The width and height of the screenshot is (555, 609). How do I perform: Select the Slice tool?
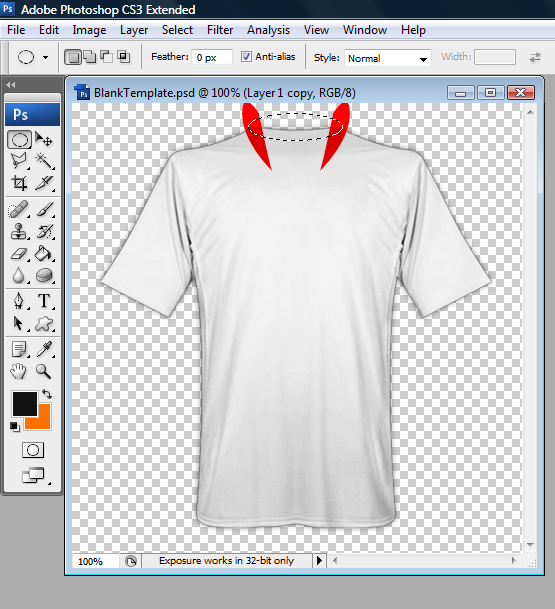[43, 183]
